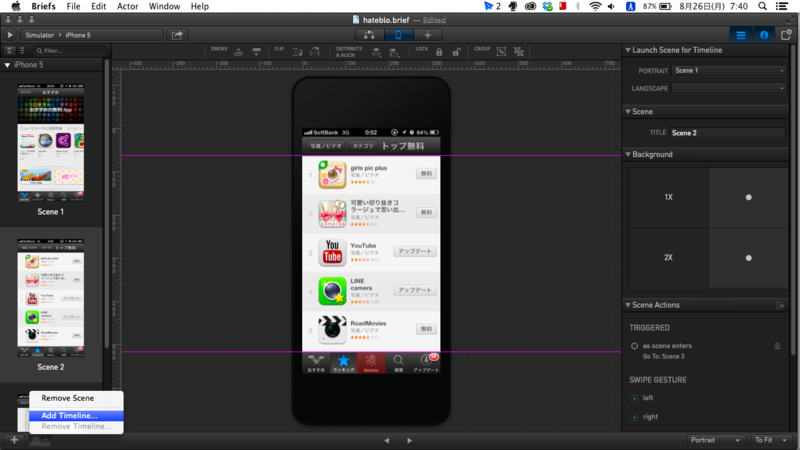Choose 'Add Timeline...' from the context menu
This screenshot has width=800, height=450.
(x=76, y=416)
